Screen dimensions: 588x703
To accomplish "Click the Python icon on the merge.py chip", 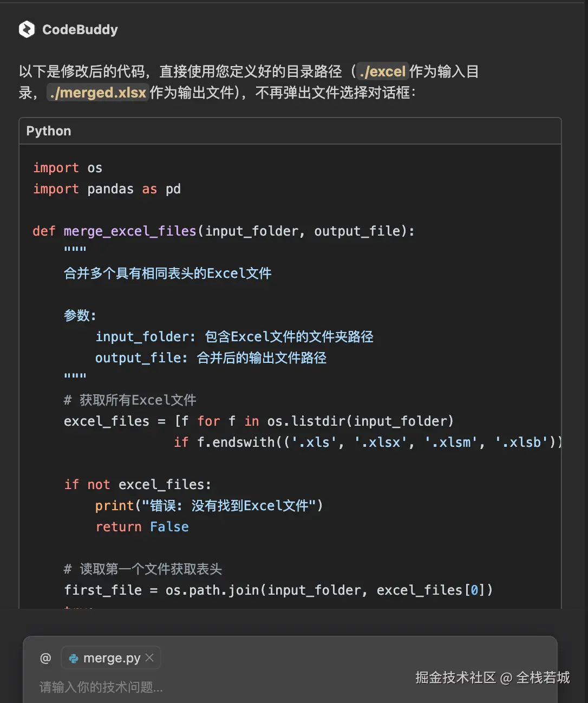I will click(74, 658).
